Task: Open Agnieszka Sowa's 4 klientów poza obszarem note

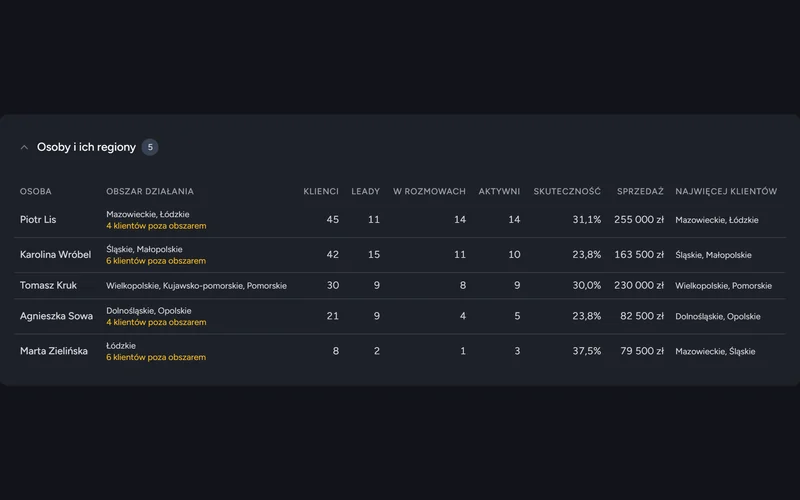Action: pyautogui.click(x=156, y=322)
